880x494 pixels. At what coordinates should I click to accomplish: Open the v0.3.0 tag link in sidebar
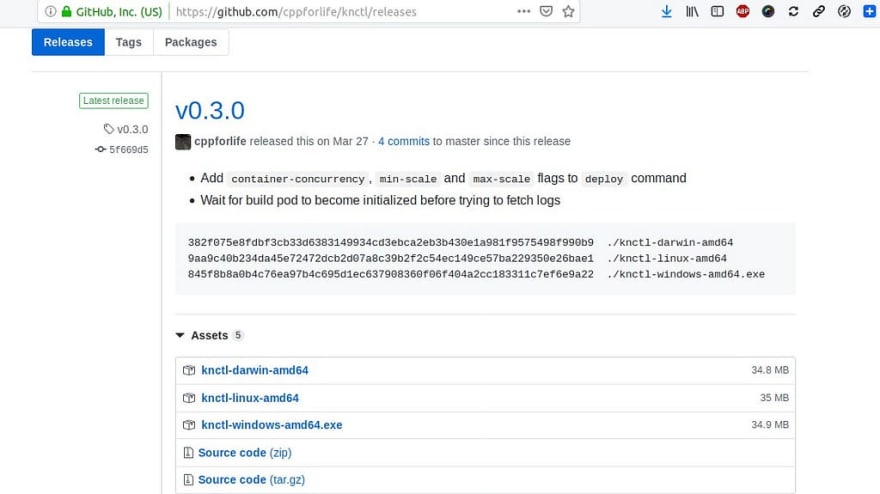132,129
